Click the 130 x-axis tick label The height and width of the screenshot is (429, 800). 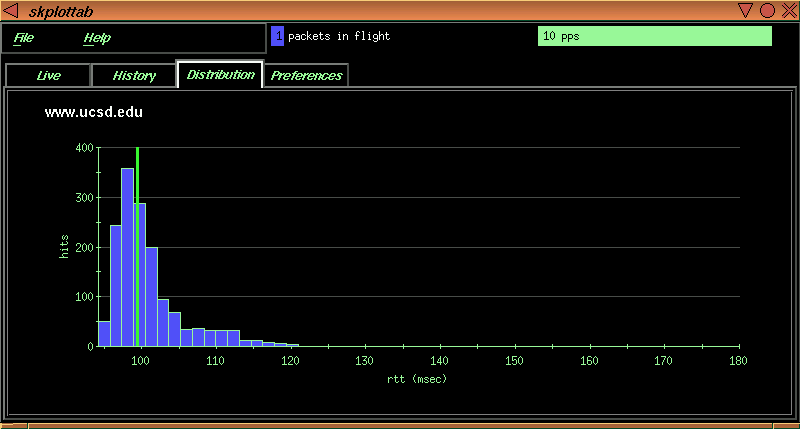[364, 361]
